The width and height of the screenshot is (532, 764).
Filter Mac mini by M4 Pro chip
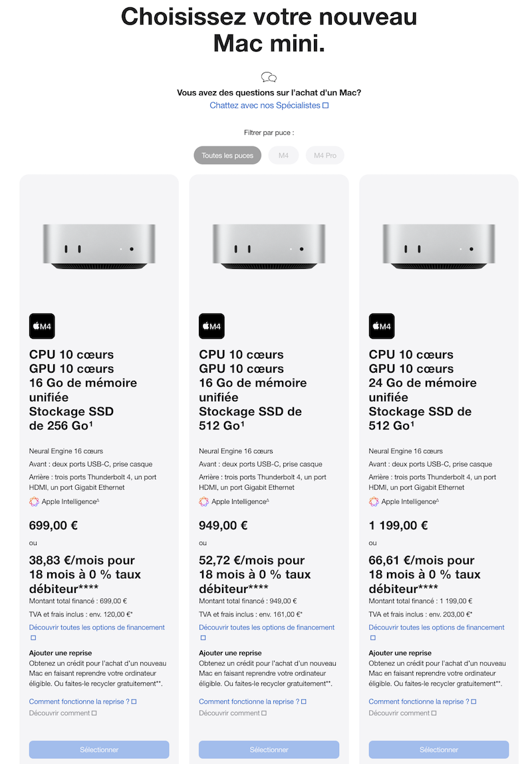[x=325, y=156]
